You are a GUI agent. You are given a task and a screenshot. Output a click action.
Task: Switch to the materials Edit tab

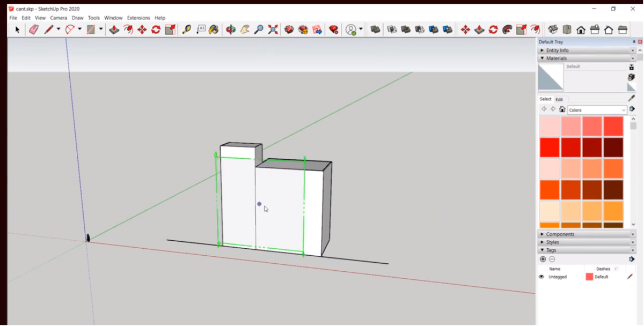click(x=559, y=99)
